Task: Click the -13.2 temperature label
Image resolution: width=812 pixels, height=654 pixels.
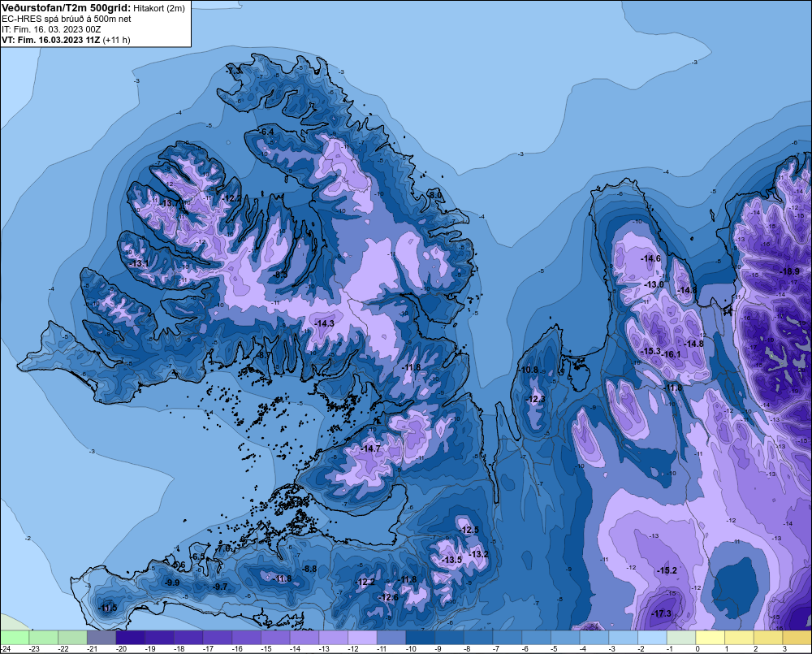Action: click(x=478, y=555)
